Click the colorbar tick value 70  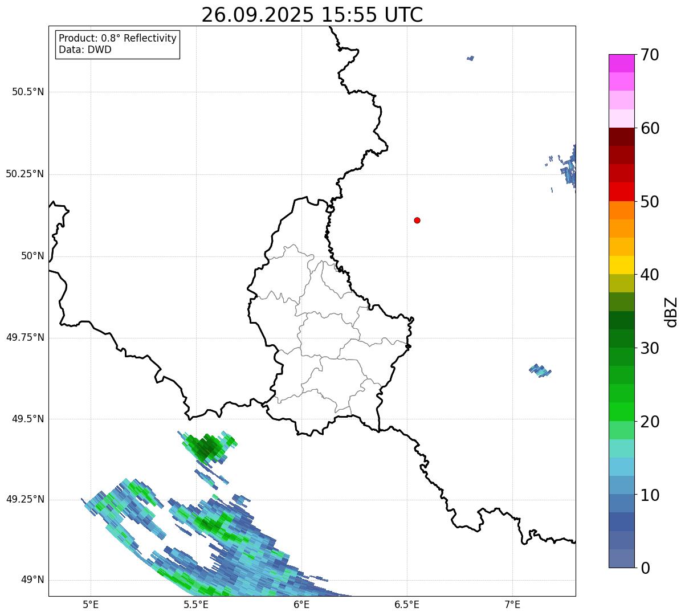coord(650,55)
